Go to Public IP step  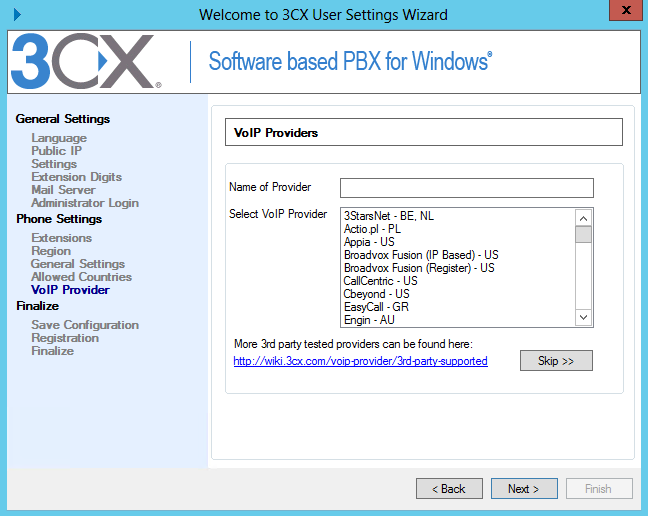[x=57, y=151]
